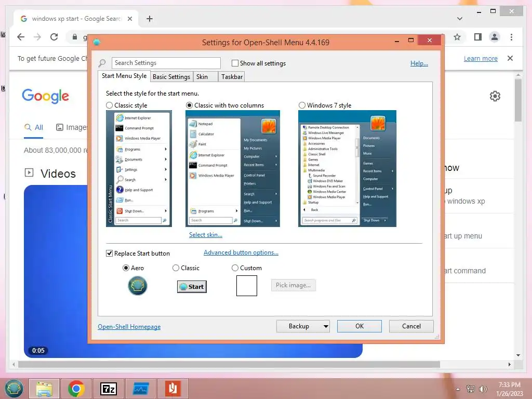This screenshot has width=532, height=399.
Task: Bookmark this page with the star icon
Action: [457, 37]
